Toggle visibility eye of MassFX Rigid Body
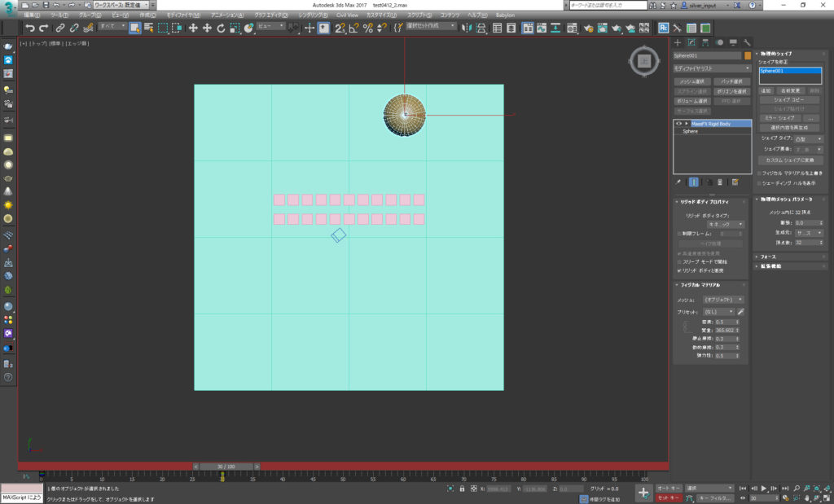This screenshot has width=834, height=504. pyautogui.click(x=678, y=124)
